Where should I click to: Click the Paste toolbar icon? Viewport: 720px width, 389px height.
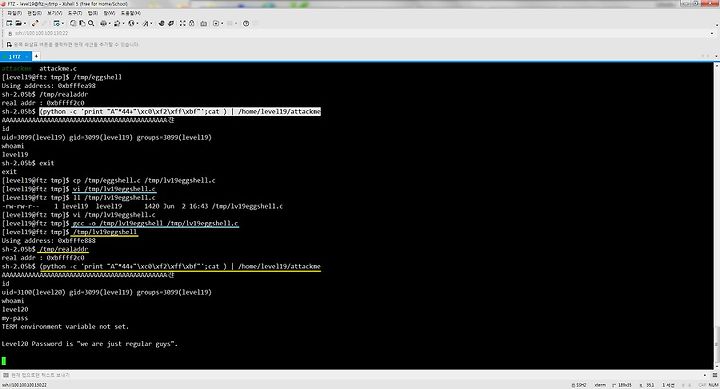(82, 23)
